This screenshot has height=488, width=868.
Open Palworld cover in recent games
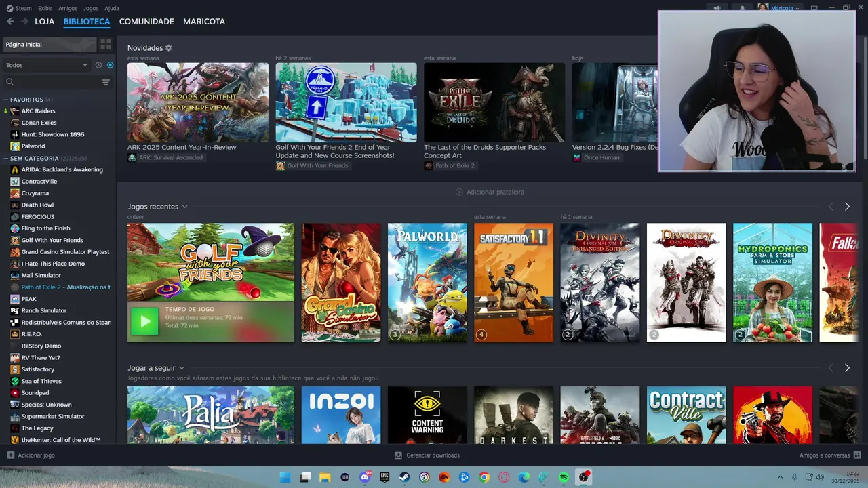427,283
